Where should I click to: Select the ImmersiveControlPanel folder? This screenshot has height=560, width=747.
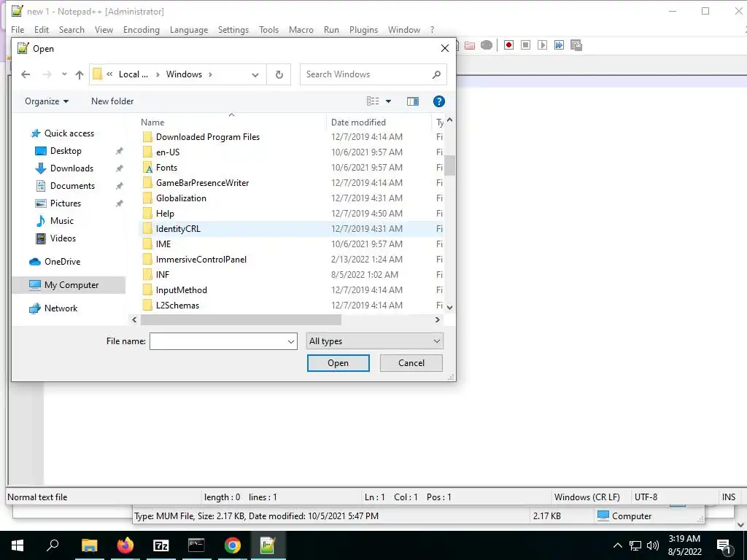pos(201,260)
